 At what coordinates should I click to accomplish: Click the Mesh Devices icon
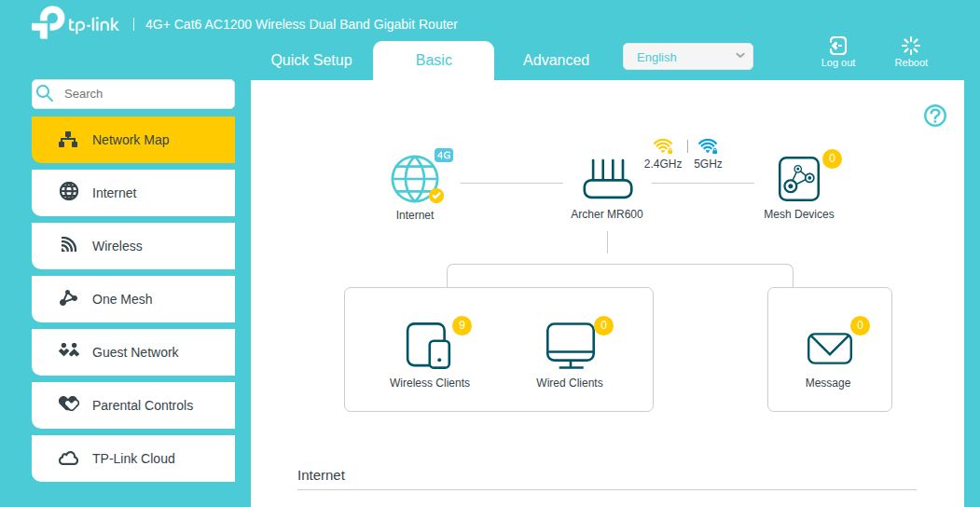(x=799, y=179)
